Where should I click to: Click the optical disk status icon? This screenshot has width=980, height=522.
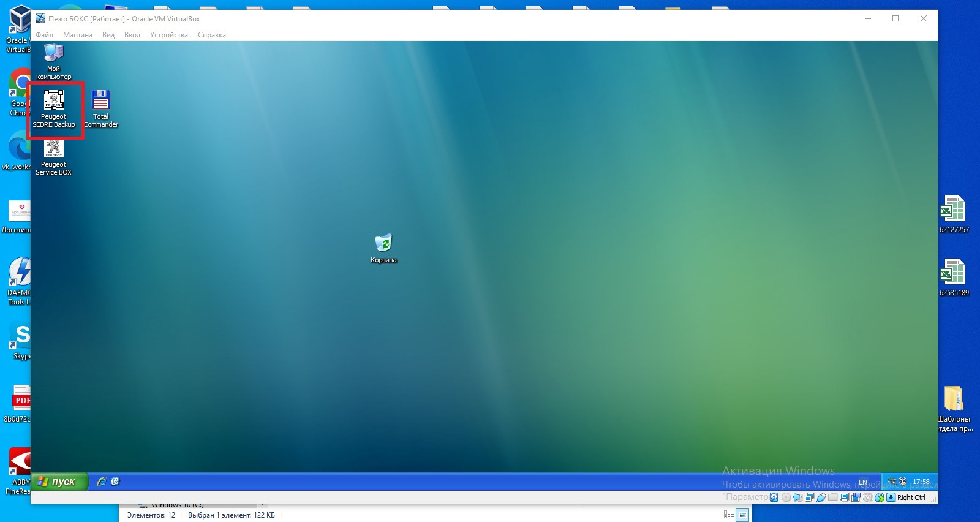point(786,497)
